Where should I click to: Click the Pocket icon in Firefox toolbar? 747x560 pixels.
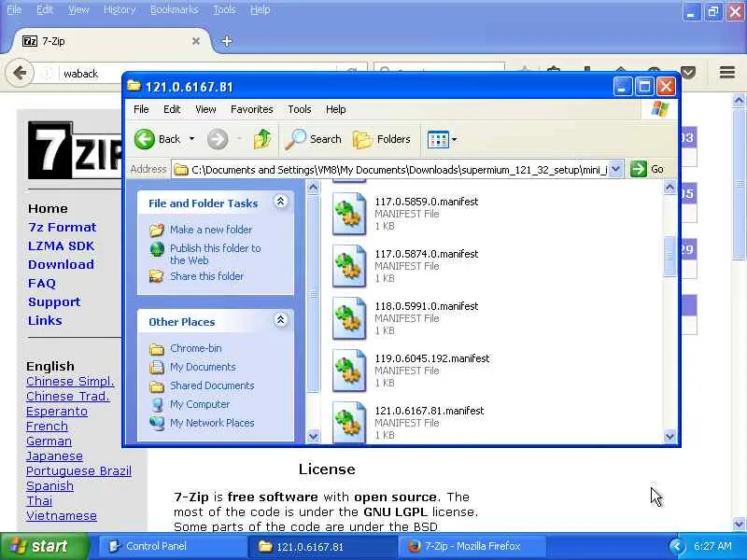click(x=688, y=73)
